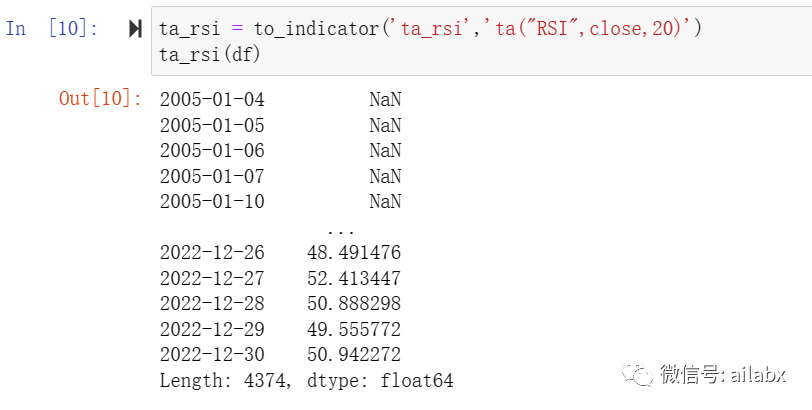Image resolution: width=812 pixels, height=410 pixels.
Task: Click the 48.491476 value in output
Action: (x=354, y=253)
